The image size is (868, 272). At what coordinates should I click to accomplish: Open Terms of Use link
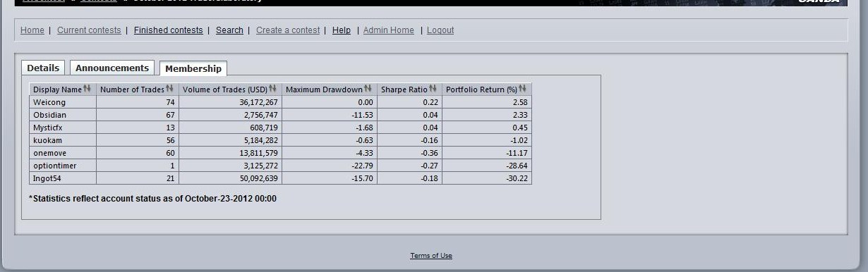pos(431,256)
